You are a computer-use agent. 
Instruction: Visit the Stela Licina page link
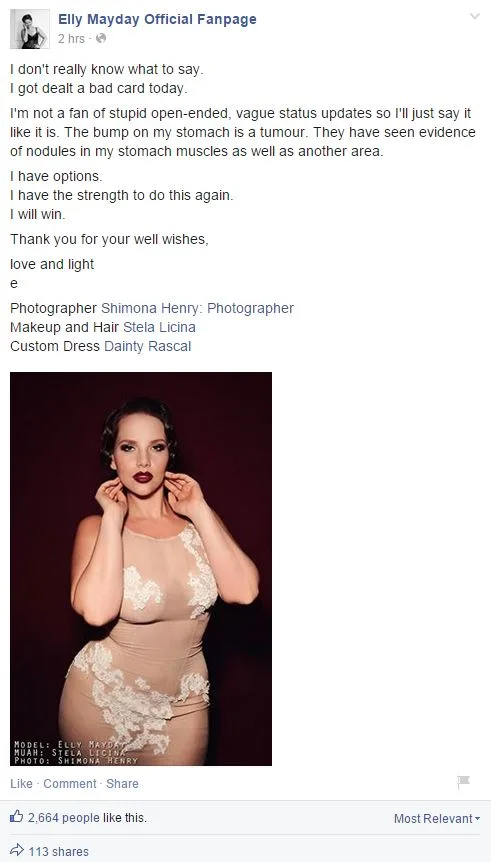159,327
